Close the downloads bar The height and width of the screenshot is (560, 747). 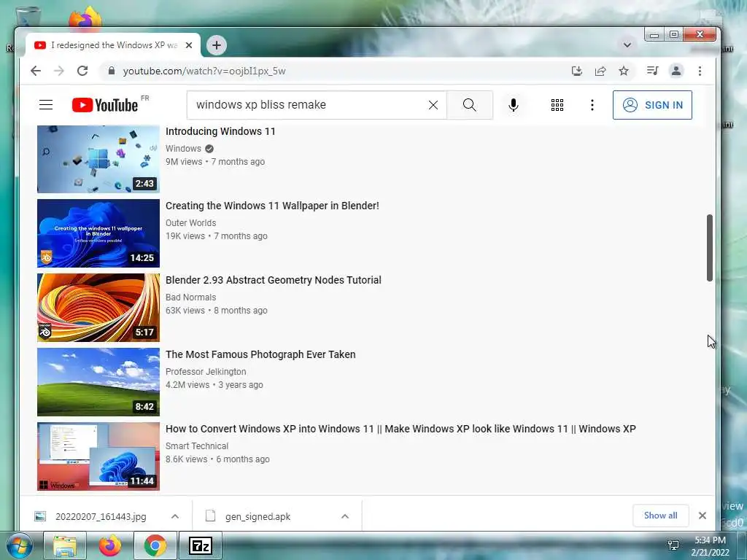703,516
